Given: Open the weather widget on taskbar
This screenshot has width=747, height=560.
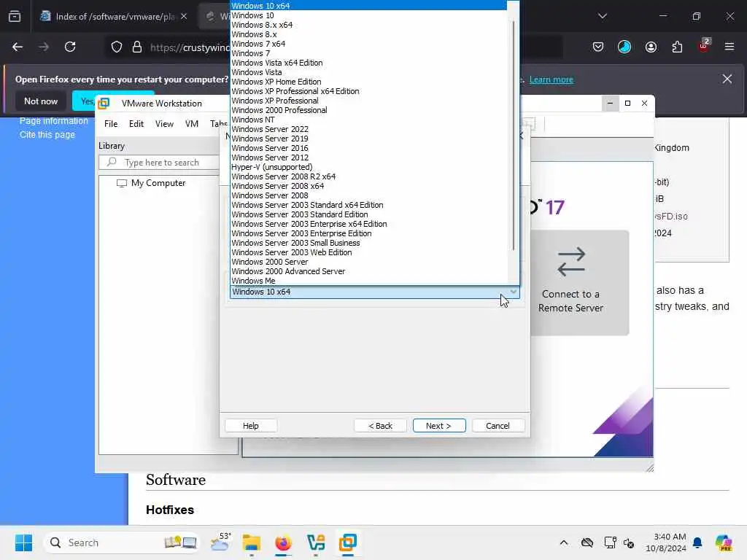Looking at the screenshot, I should click(x=220, y=542).
